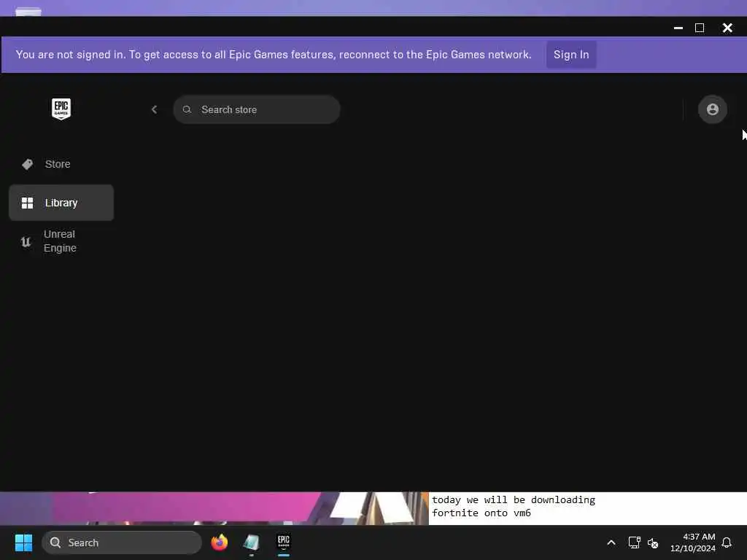Click the Epic Games logo

61,109
